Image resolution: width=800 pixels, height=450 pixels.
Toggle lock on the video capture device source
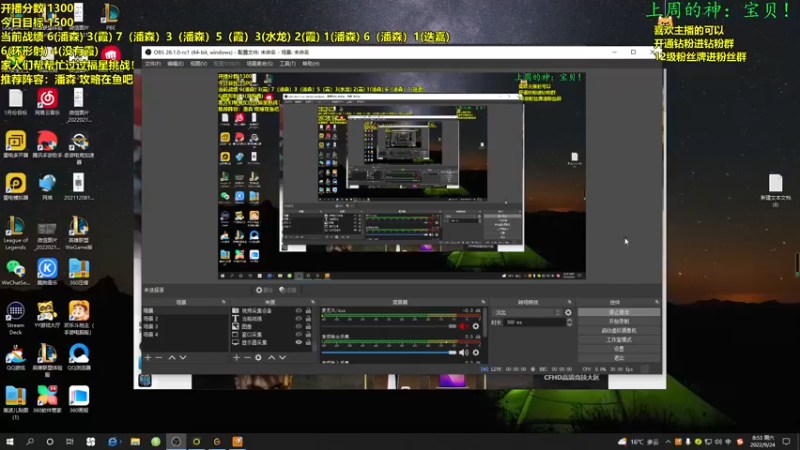coord(308,310)
